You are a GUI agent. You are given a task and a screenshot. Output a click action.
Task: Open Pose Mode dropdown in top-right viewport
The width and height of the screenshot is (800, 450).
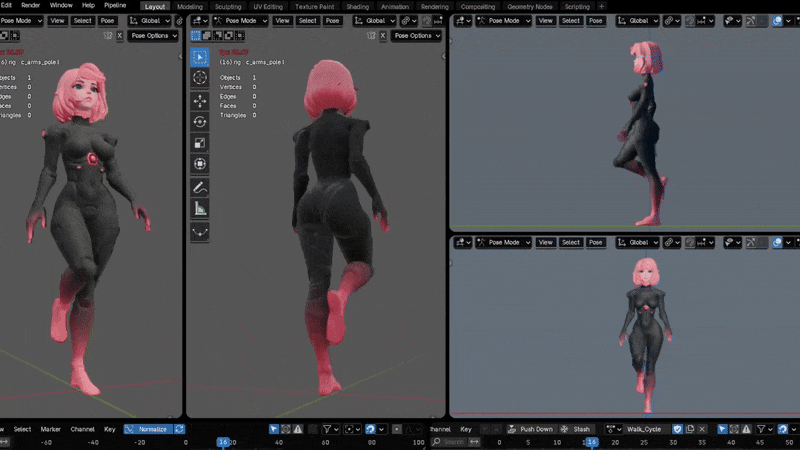tap(504, 21)
